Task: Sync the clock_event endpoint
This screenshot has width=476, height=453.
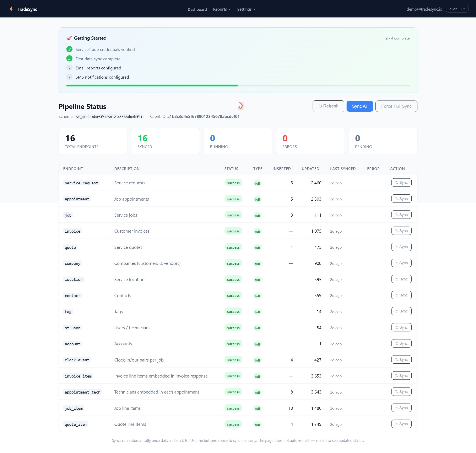Action: pos(401,359)
